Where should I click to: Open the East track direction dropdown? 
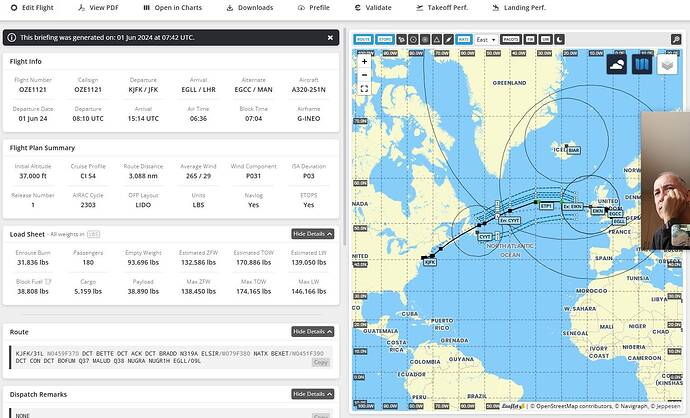pos(486,40)
